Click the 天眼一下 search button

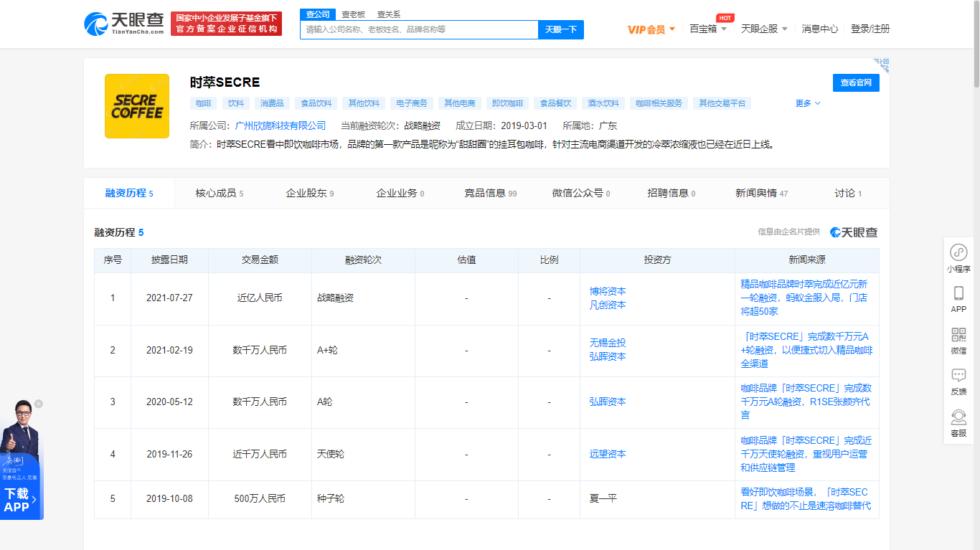click(560, 29)
